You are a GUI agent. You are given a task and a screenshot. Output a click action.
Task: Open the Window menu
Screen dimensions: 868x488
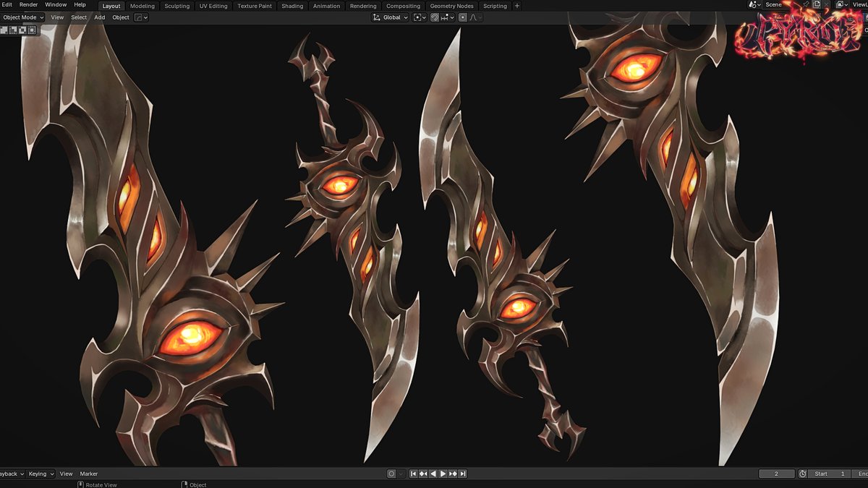click(56, 5)
